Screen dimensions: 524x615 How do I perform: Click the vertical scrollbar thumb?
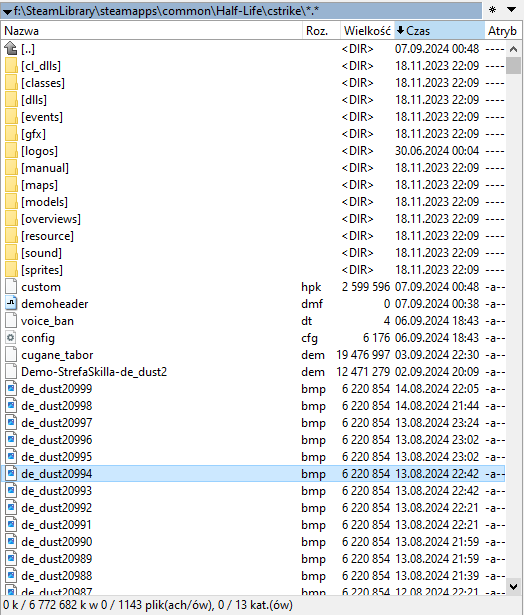coord(513,66)
